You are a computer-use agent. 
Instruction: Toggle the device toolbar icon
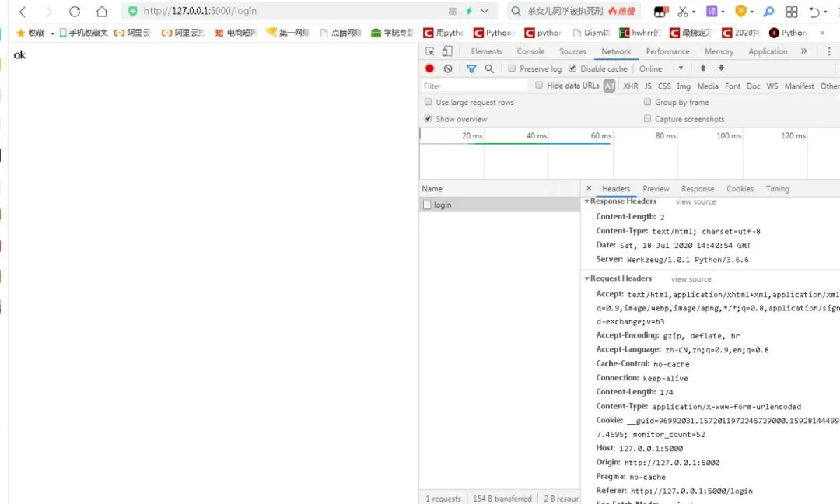point(447,51)
